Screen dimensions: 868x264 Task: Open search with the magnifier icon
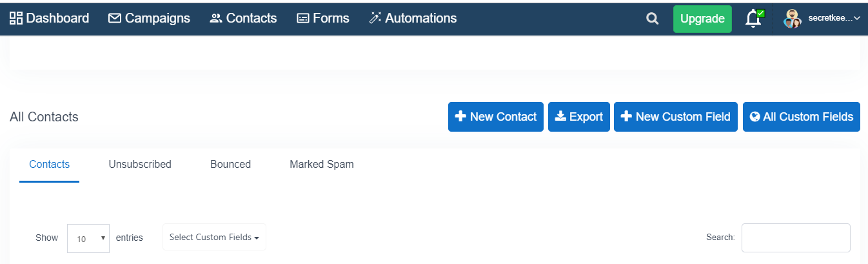tap(653, 19)
